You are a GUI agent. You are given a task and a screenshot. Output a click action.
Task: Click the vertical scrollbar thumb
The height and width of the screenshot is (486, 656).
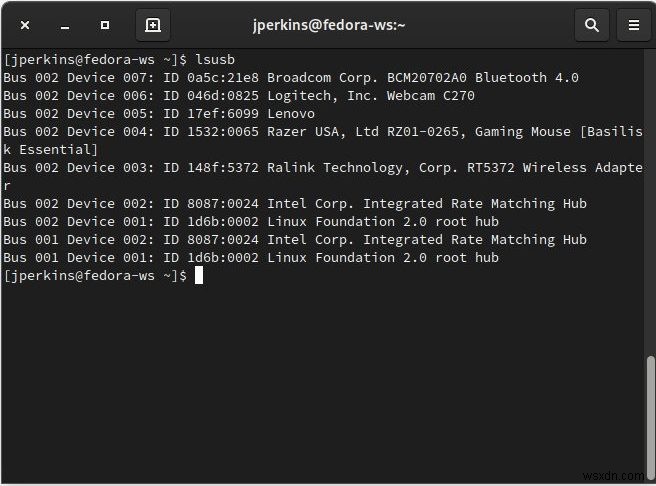pos(650,417)
